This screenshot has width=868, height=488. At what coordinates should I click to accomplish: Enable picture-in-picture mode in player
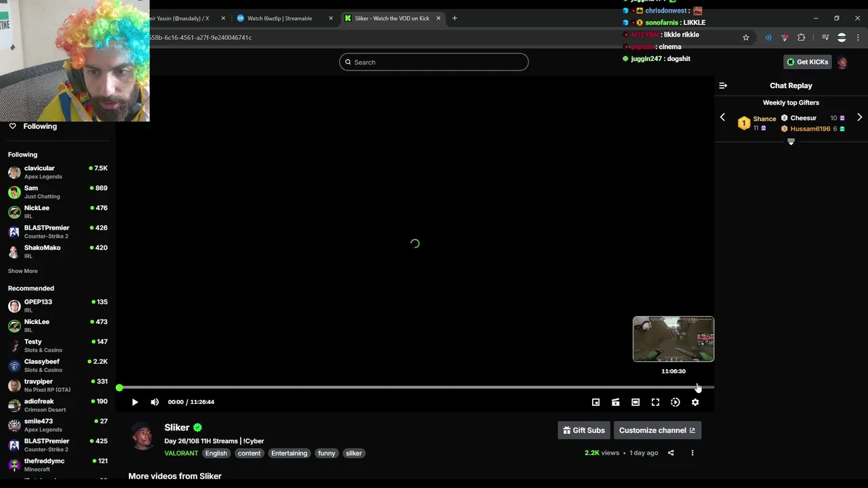click(595, 402)
